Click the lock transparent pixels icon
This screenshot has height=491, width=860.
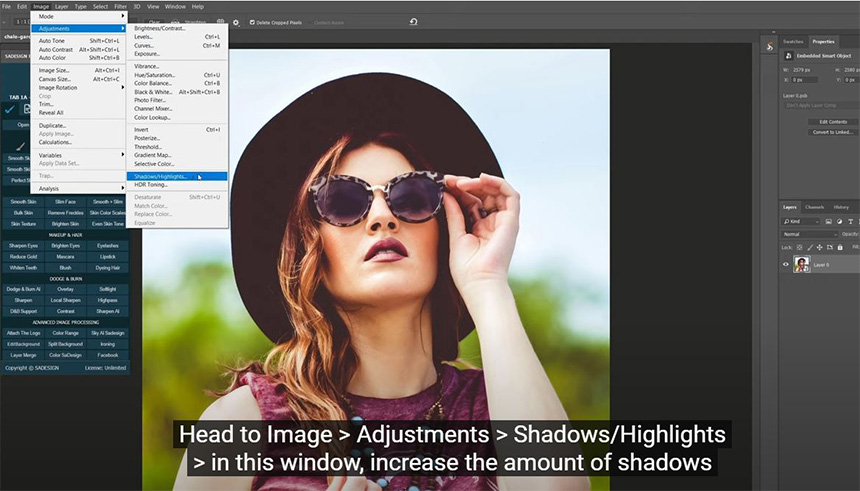[x=800, y=246]
